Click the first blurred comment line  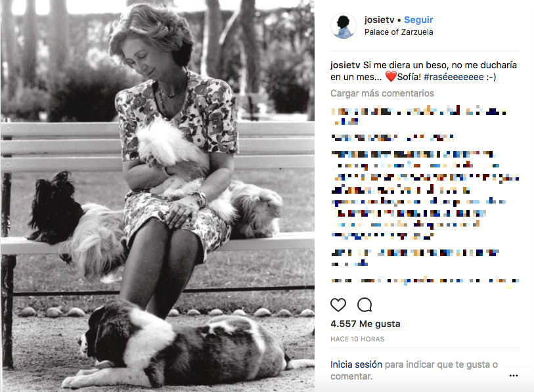[x=419, y=116]
